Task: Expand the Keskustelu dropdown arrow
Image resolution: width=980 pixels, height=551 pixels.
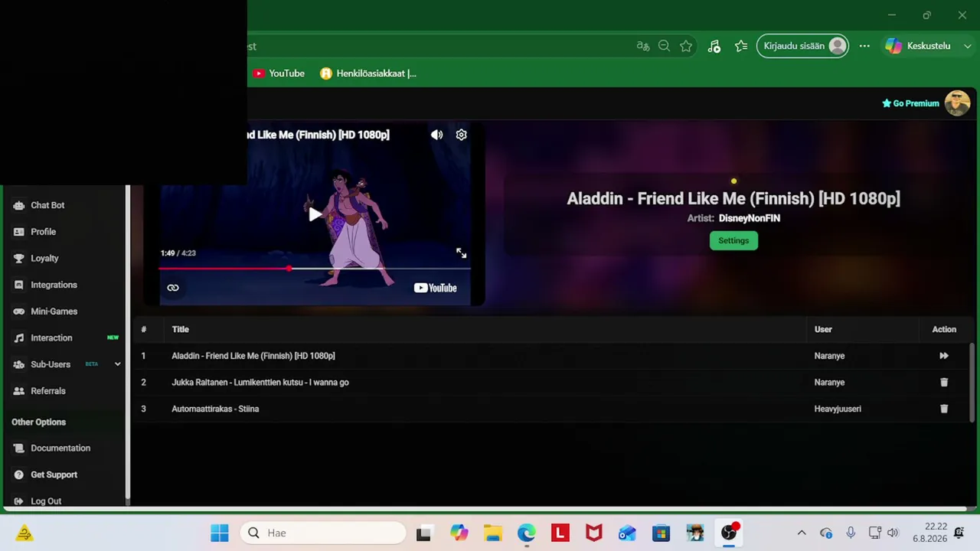Action: (968, 46)
